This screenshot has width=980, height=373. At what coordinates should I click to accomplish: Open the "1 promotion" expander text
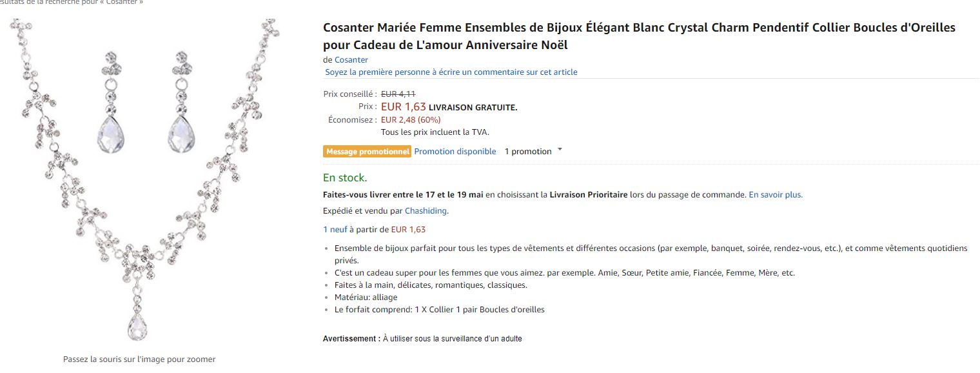pos(527,152)
